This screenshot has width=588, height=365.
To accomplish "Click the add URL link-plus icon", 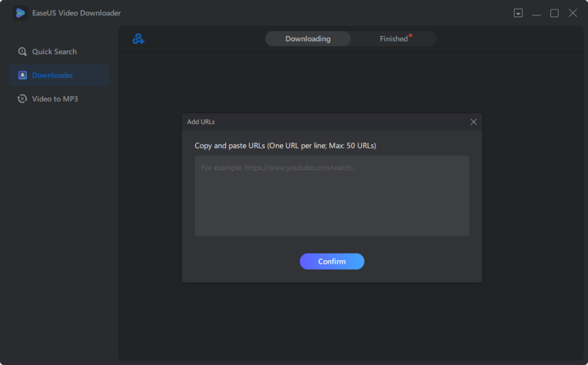I will 138,39.
